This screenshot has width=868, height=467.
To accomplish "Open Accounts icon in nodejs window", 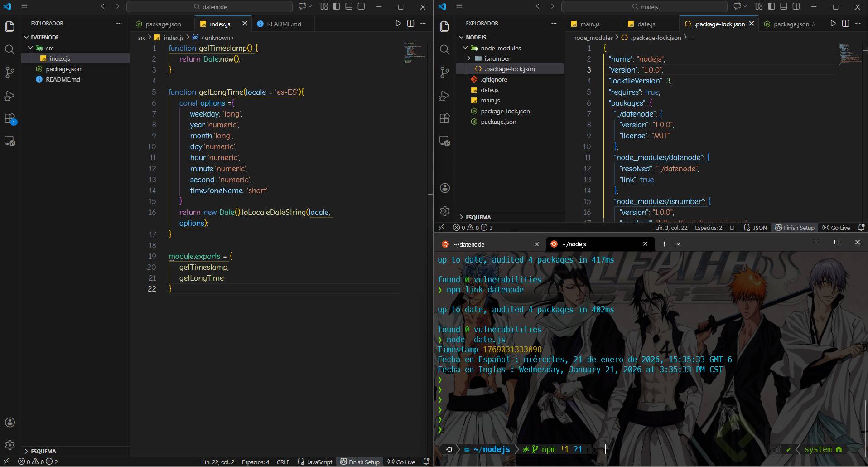I will coord(445,188).
